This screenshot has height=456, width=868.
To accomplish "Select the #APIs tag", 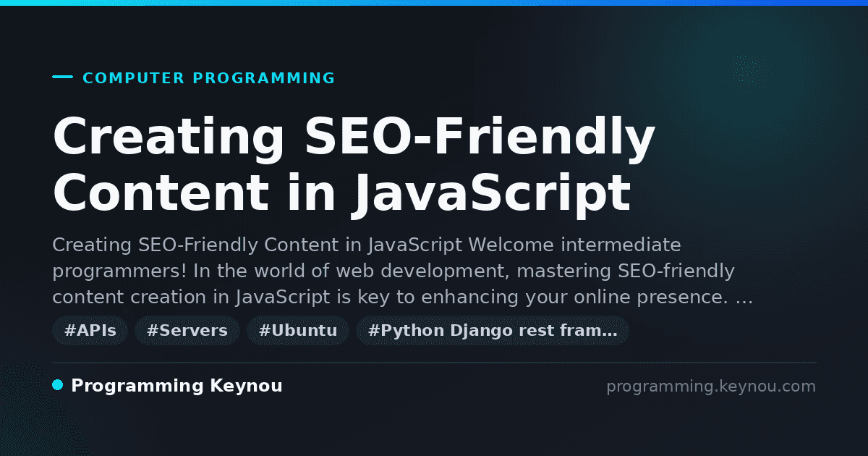I will pyautogui.click(x=90, y=331).
